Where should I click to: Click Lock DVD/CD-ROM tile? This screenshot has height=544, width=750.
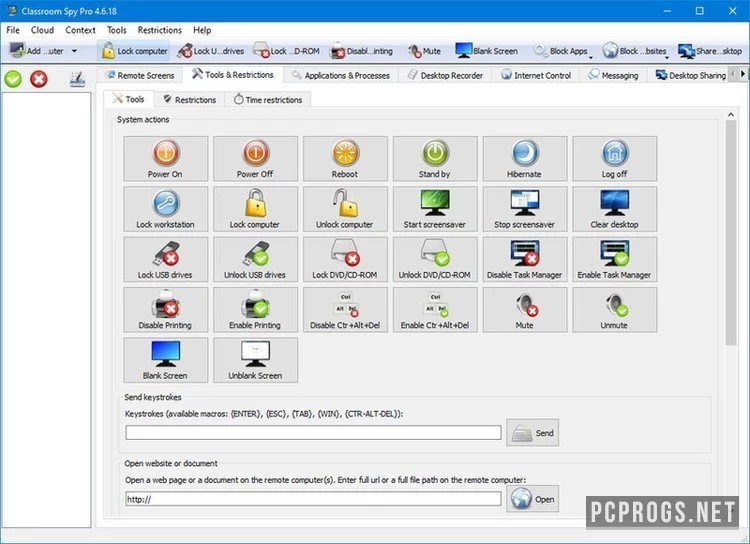pyautogui.click(x=345, y=259)
